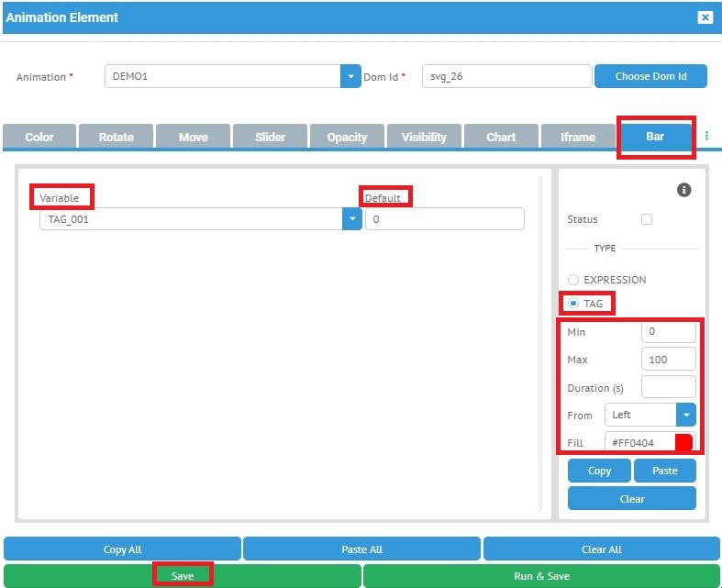Click the Duration (s) input field
Image resolution: width=722 pixels, height=588 pixels.
coord(668,387)
